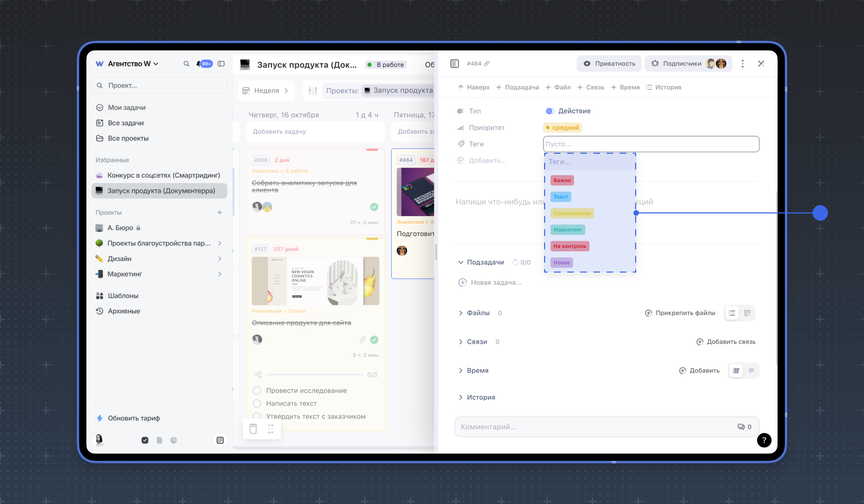
Task: Expand the История section chevron
Action: pyautogui.click(x=461, y=398)
